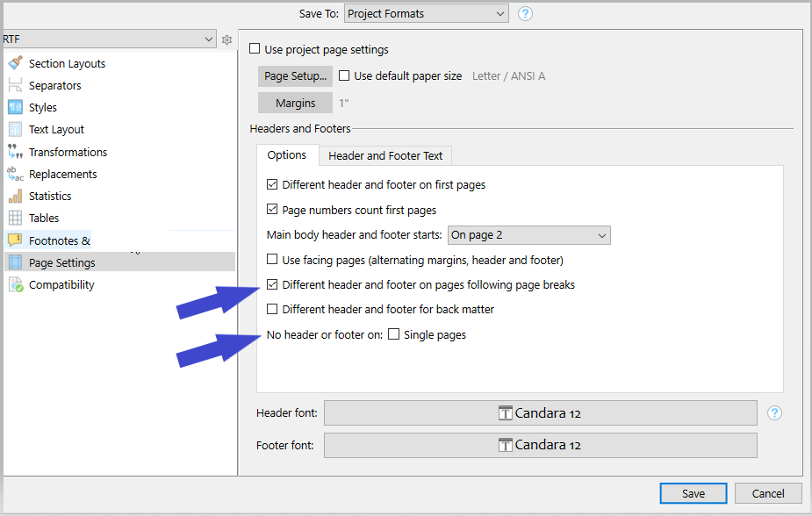Open the Statistics bar chart icon

pyautogui.click(x=15, y=196)
